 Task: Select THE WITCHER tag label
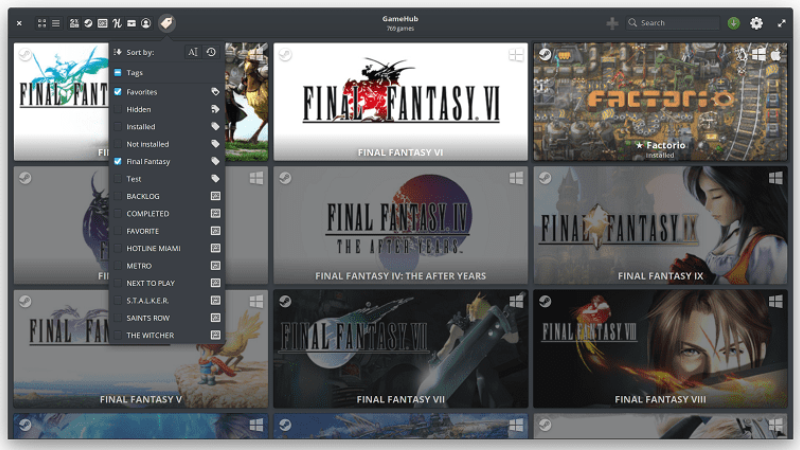point(150,335)
